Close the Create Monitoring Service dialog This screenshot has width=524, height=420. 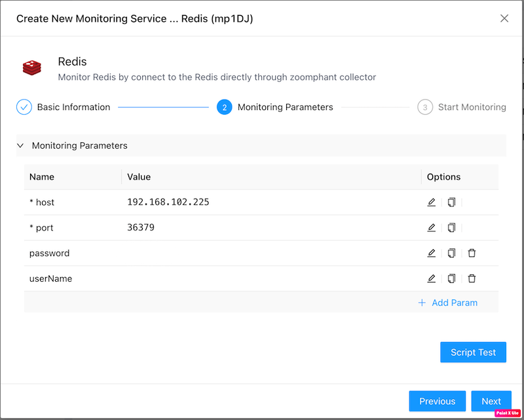coord(504,18)
